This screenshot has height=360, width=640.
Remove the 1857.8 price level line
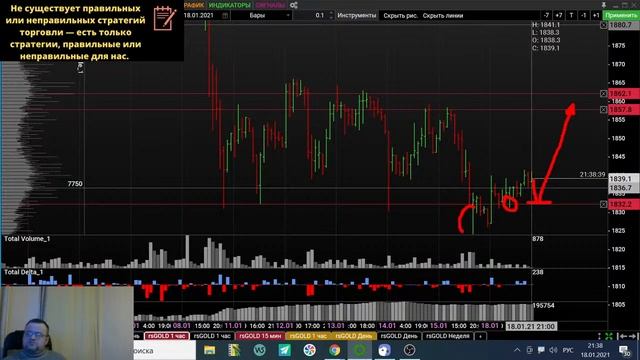[x=604, y=110]
